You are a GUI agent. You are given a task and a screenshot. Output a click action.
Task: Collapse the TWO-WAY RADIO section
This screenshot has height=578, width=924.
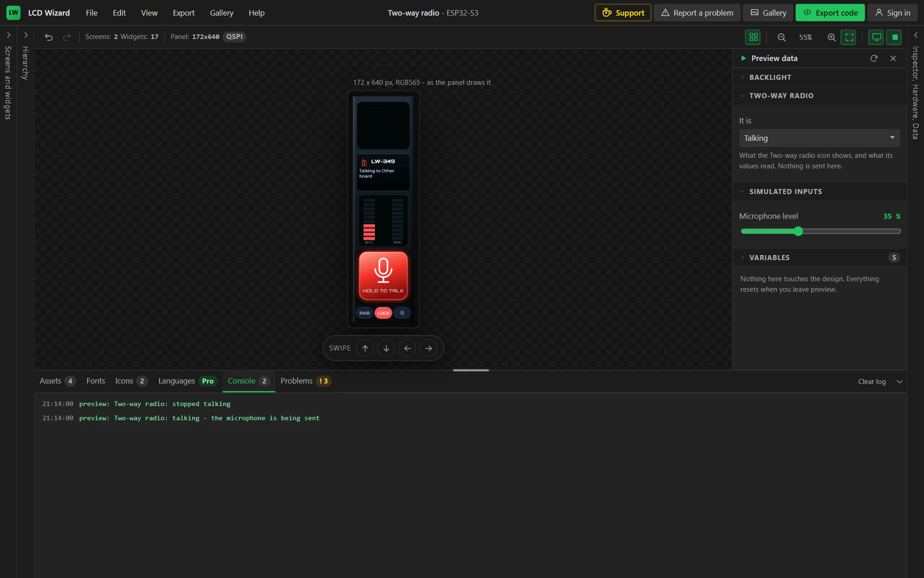click(x=819, y=95)
